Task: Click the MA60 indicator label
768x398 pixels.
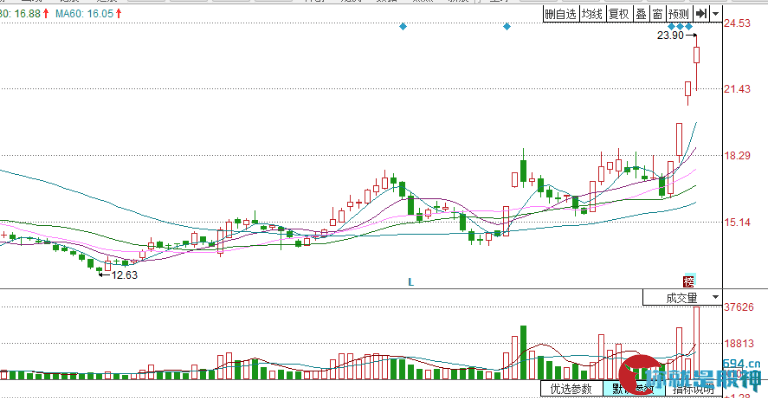Action: pos(84,14)
